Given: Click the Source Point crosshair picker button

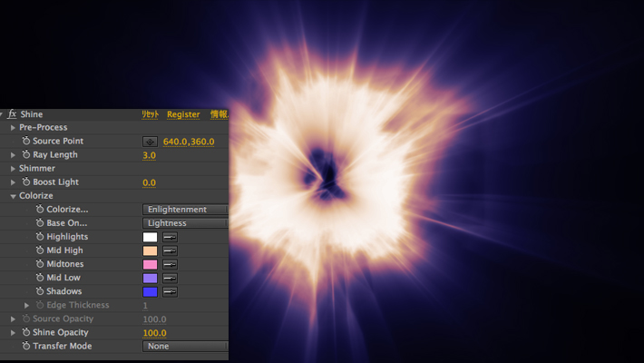Looking at the screenshot, I should pyautogui.click(x=151, y=142).
